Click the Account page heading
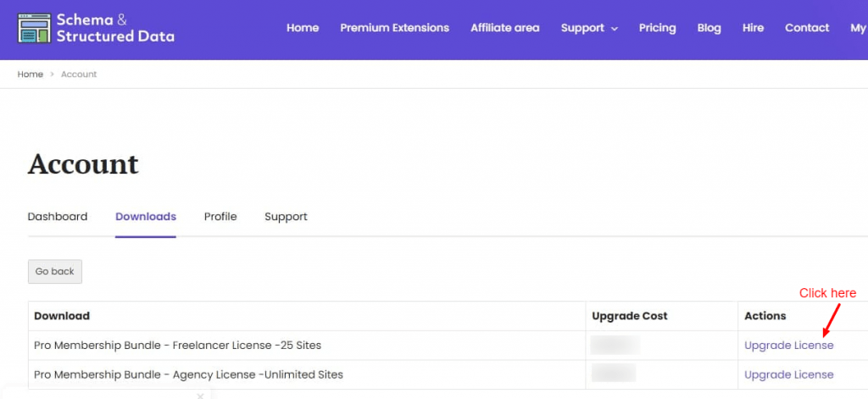Image resolution: width=868 pixels, height=399 pixels. pos(83,164)
